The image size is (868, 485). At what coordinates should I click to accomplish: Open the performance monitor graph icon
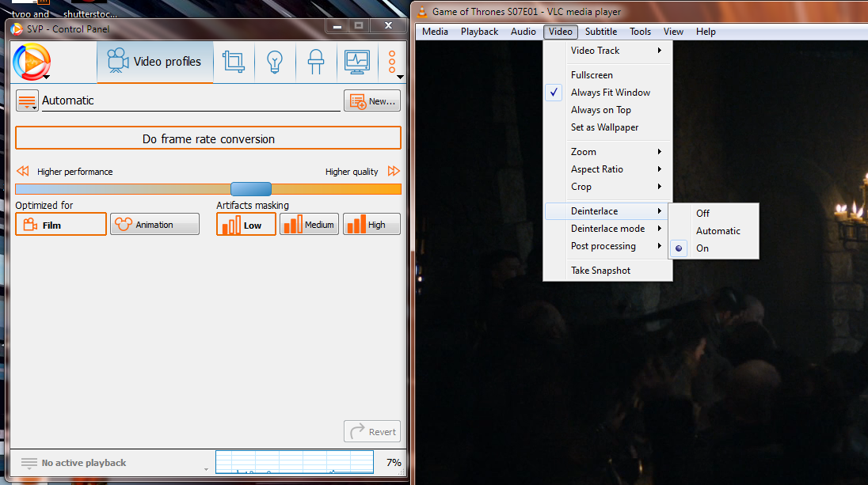pyautogui.click(x=356, y=62)
